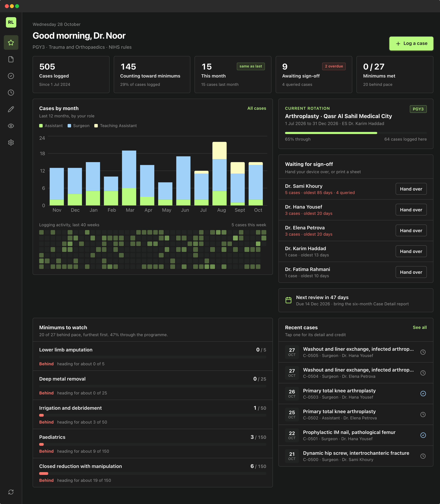Click calendar icon beside Next review
This screenshot has width=440, height=504.
click(288, 300)
